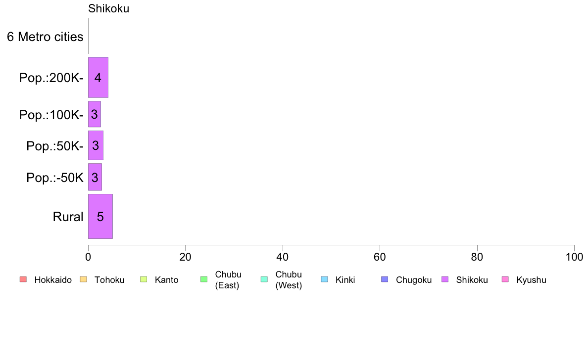588x364 pixels.
Task: Select the Kanto legend swatch
Action: [144, 279]
